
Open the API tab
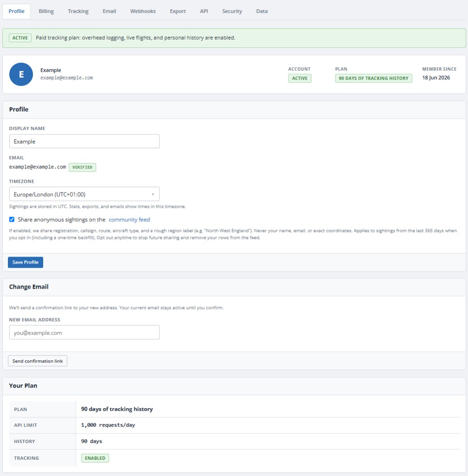pos(204,11)
